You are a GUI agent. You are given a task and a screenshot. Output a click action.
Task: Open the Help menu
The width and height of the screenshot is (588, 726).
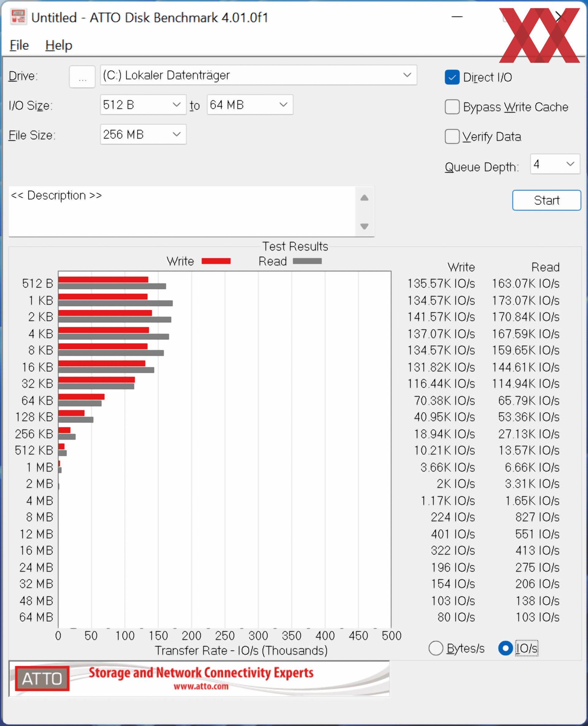pyautogui.click(x=58, y=45)
